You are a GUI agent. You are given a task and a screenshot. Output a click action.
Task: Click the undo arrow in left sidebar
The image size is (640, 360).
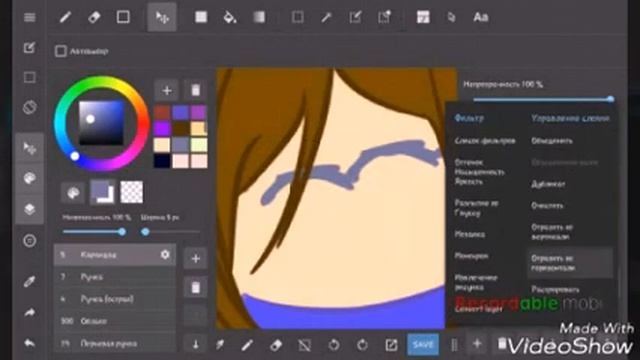29,343
